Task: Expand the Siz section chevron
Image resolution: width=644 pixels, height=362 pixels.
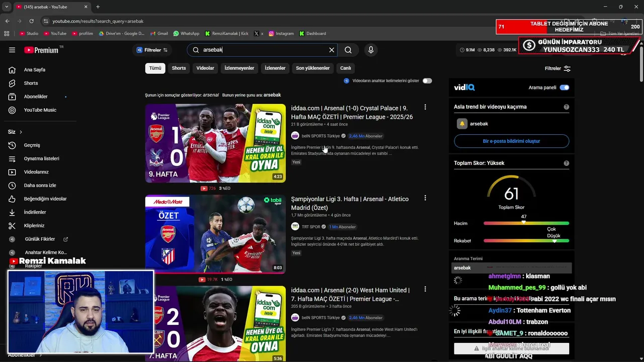Action: point(21,132)
